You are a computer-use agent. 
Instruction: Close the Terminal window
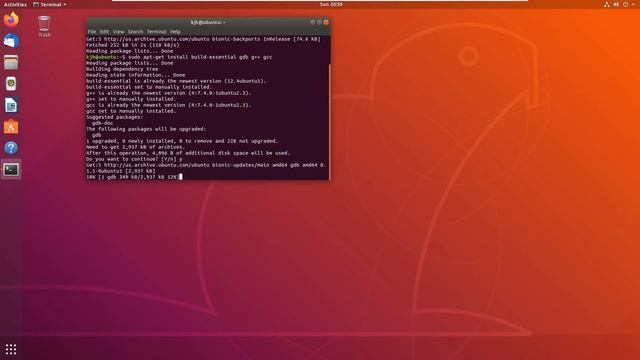pyautogui.click(x=326, y=22)
